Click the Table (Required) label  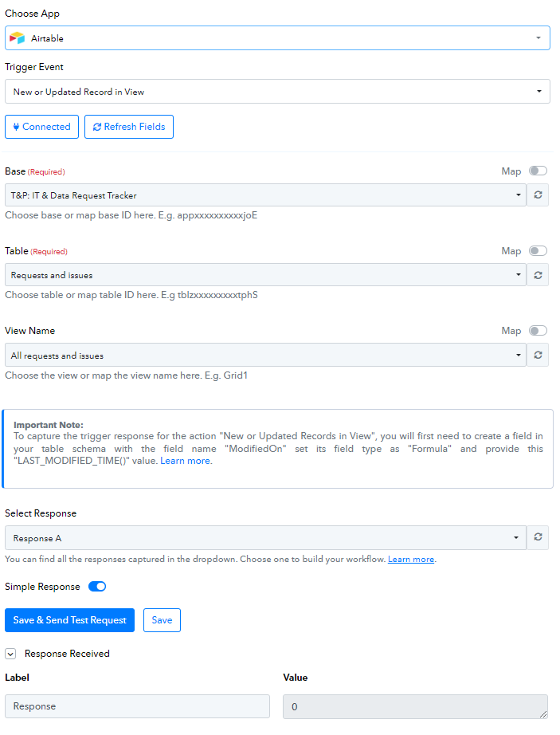[x=36, y=251]
